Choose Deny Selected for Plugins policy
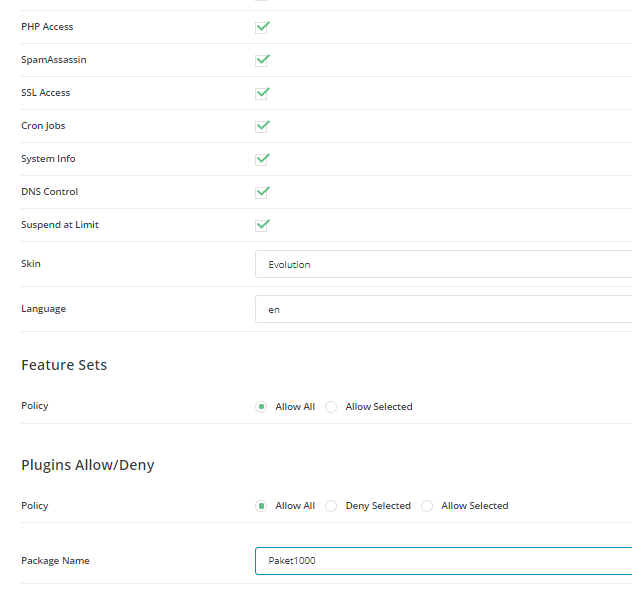Viewport: 632px width, 597px height. tap(331, 506)
